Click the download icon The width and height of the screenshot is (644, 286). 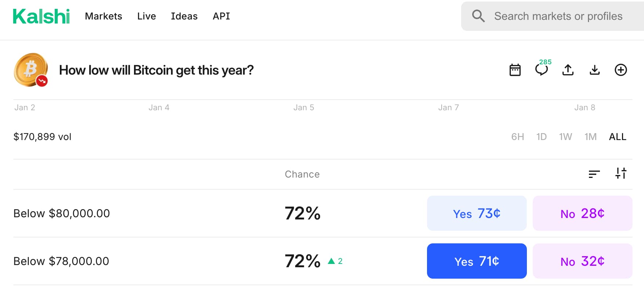pyautogui.click(x=594, y=70)
